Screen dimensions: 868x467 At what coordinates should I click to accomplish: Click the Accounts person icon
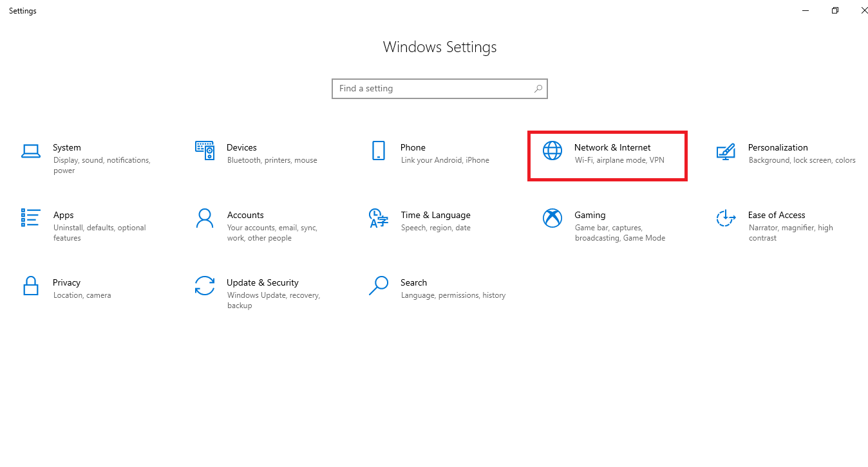(205, 218)
